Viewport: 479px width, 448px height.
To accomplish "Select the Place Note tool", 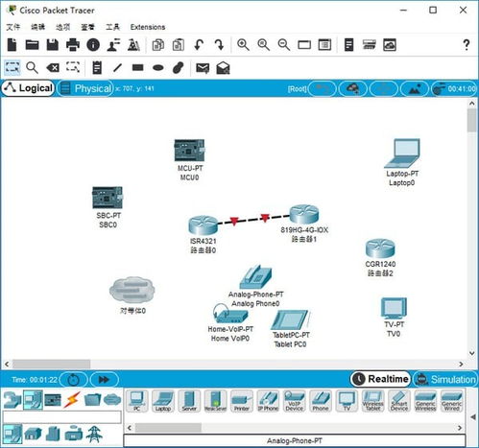I will click(x=97, y=68).
